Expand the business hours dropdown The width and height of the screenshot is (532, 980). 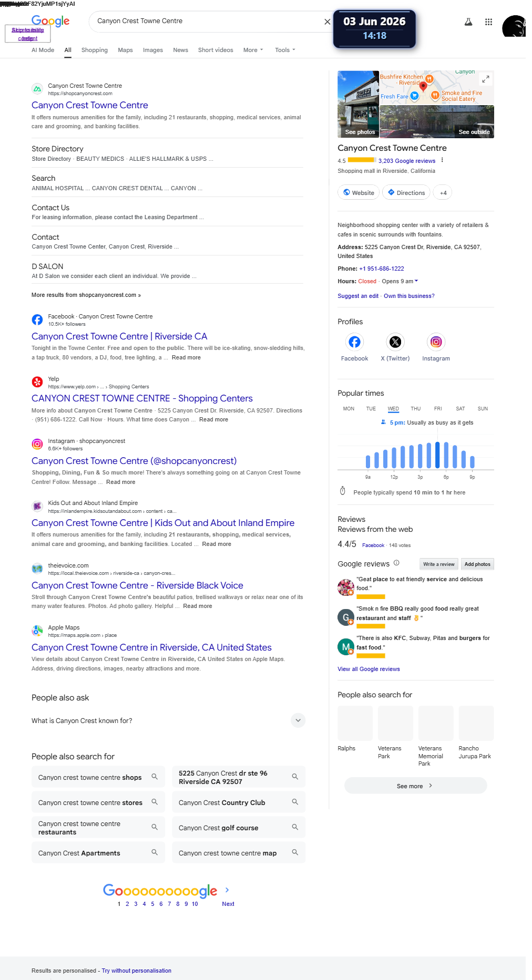click(416, 281)
